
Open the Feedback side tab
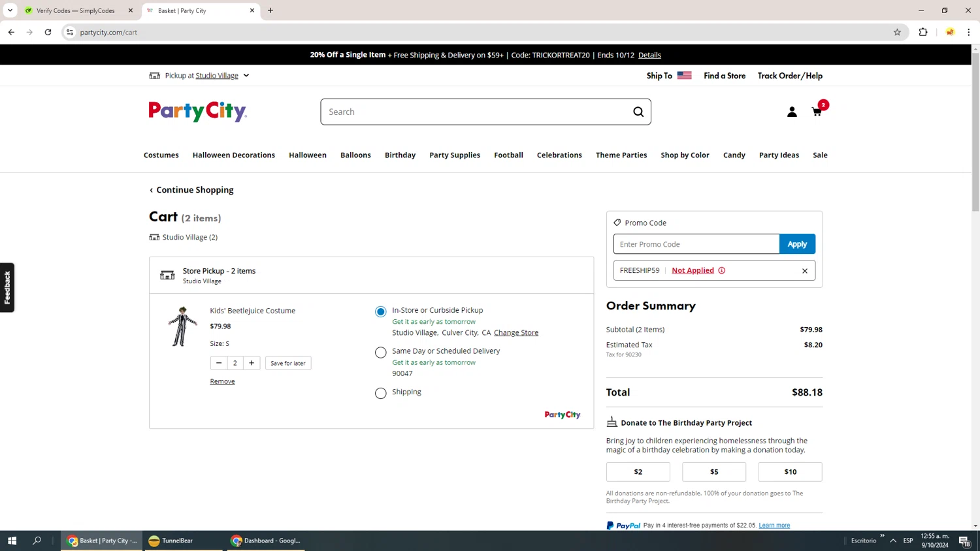[7, 288]
